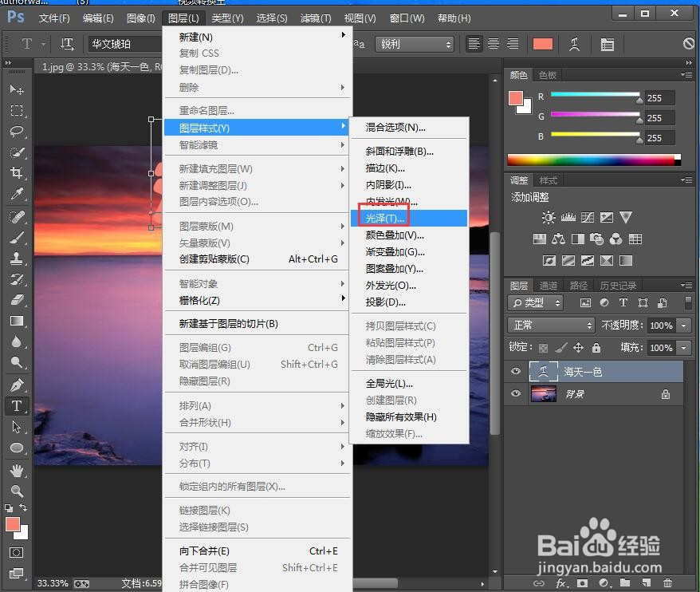Image resolution: width=700 pixels, height=592 pixels.
Task: Toggle left-align text option
Action: click(x=474, y=44)
